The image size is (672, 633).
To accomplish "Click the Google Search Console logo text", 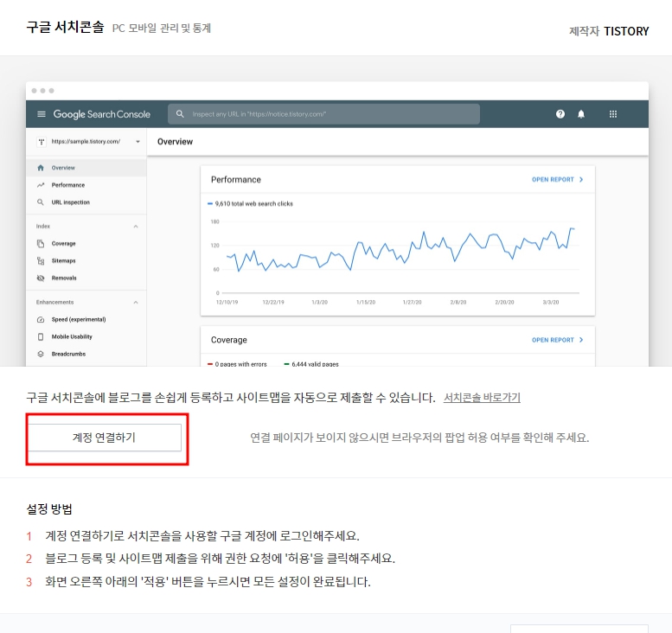I will (101, 114).
